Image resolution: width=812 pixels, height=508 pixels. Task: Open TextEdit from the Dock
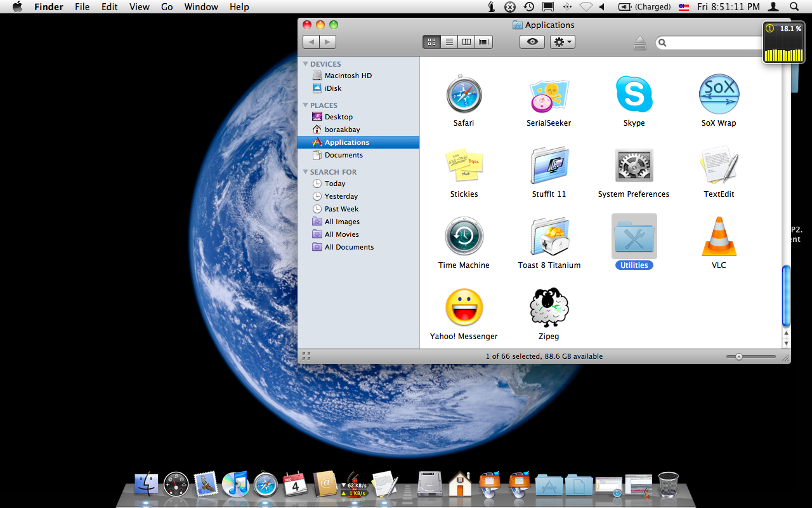(384, 485)
